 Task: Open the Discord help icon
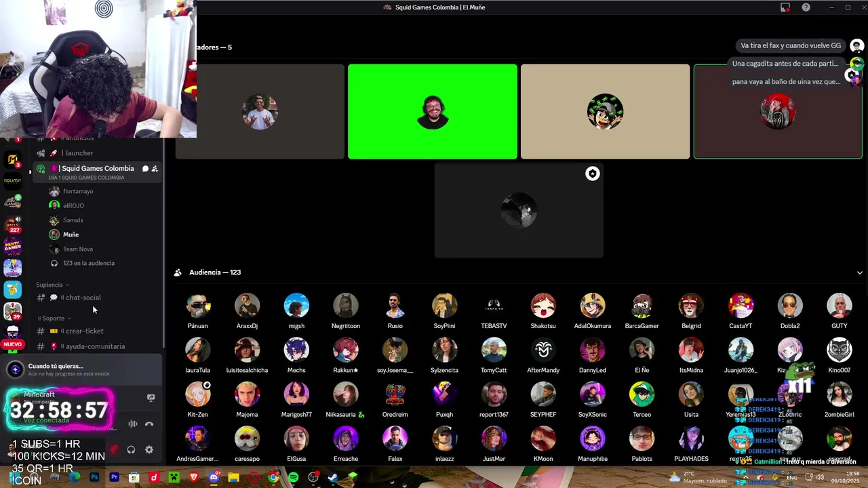point(806,7)
